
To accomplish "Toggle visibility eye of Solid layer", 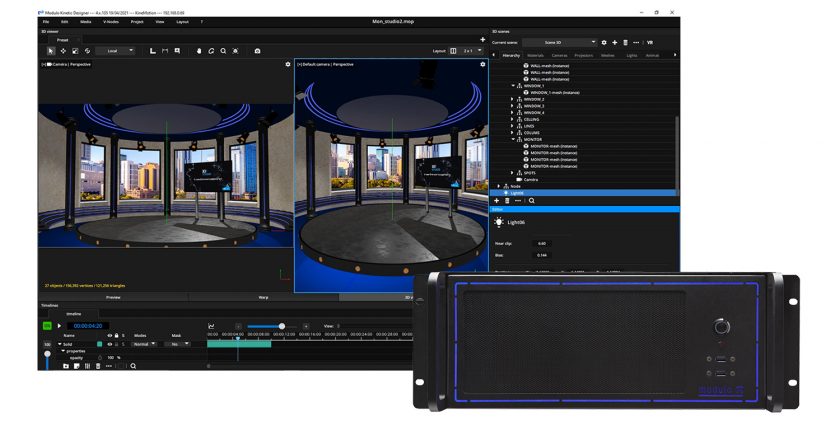I will click(109, 344).
